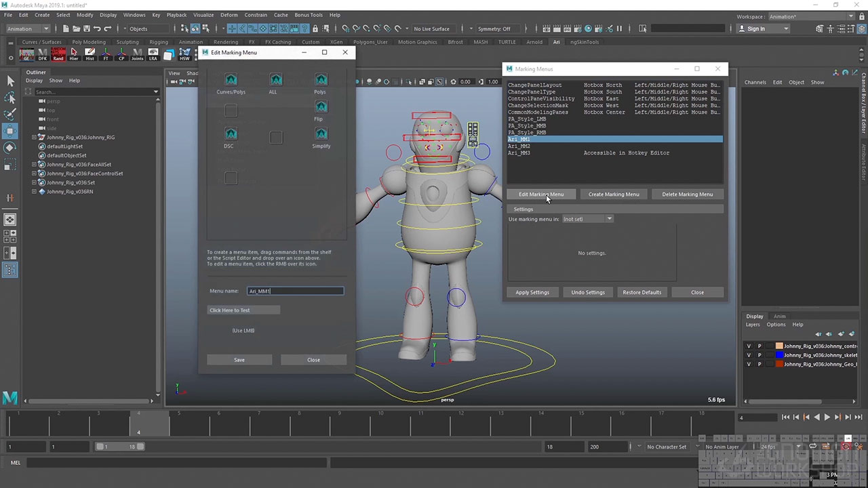Click the Flip marking menu icon

tap(321, 107)
